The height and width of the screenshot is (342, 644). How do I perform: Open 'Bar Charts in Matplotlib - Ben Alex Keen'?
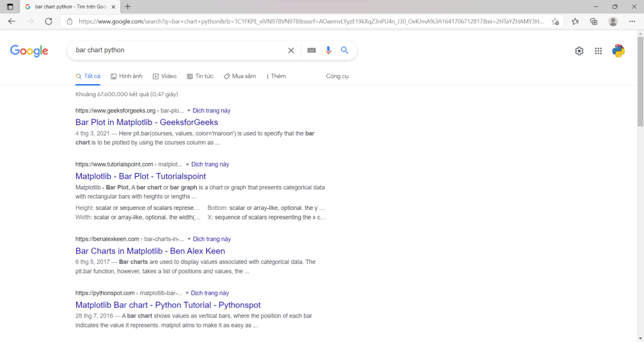(x=150, y=251)
